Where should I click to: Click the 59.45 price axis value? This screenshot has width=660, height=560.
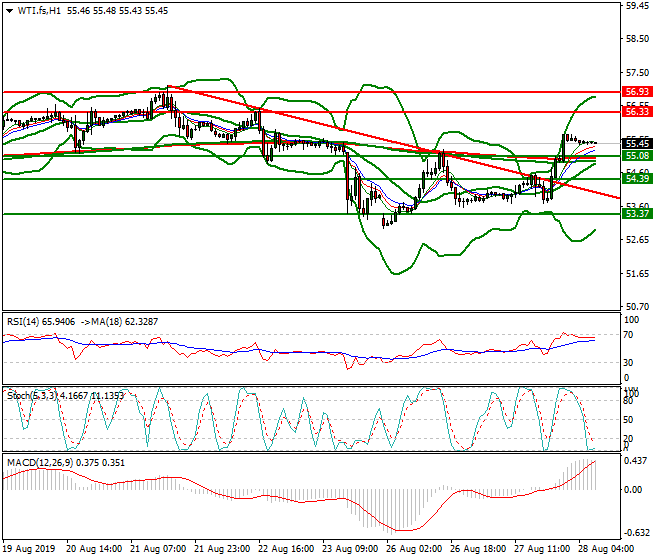[637, 6]
